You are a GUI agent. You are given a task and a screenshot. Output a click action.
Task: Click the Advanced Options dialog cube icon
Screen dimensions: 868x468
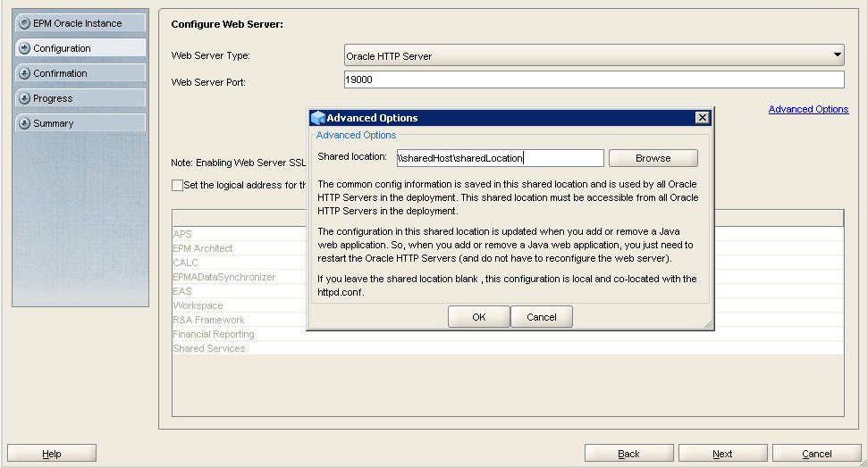coord(317,118)
